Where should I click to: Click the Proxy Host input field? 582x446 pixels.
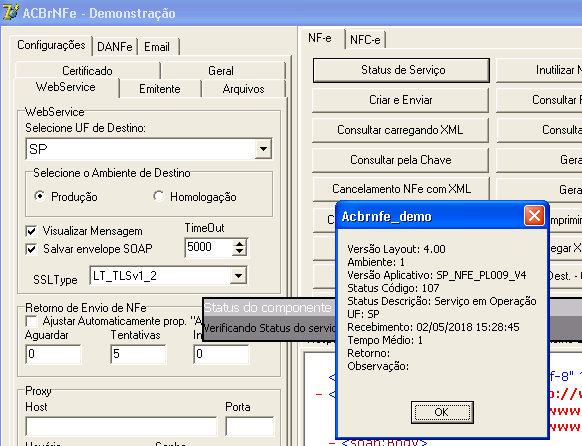pyautogui.click(x=121, y=426)
